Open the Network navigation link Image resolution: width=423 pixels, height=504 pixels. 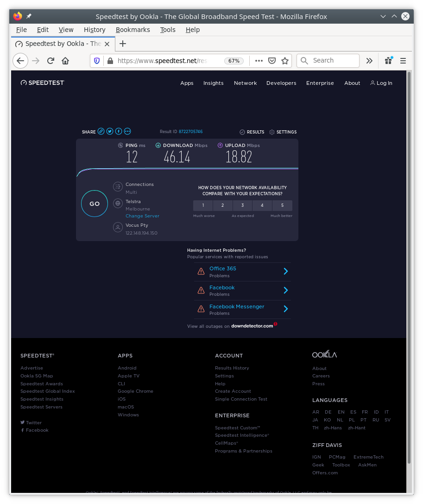point(246,83)
